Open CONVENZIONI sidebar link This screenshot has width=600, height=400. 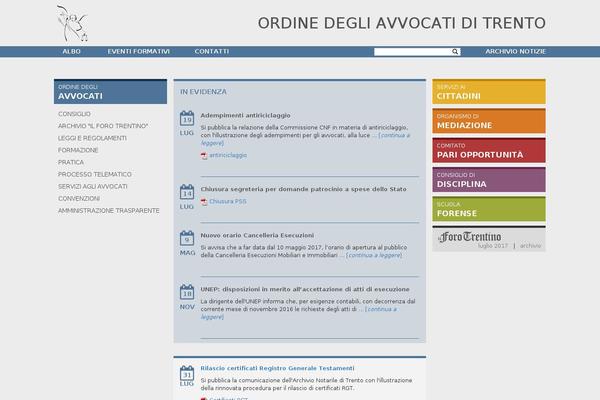(79, 199)
